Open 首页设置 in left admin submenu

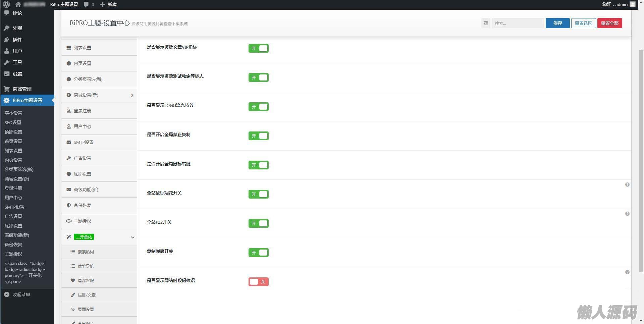coord(13,141)
